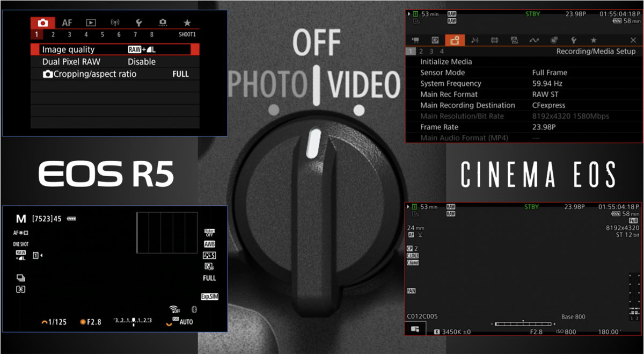Viewport: 644px width, 354px height.
Task: Open the wrench setup tab in R5 menu
Action: 138,23
